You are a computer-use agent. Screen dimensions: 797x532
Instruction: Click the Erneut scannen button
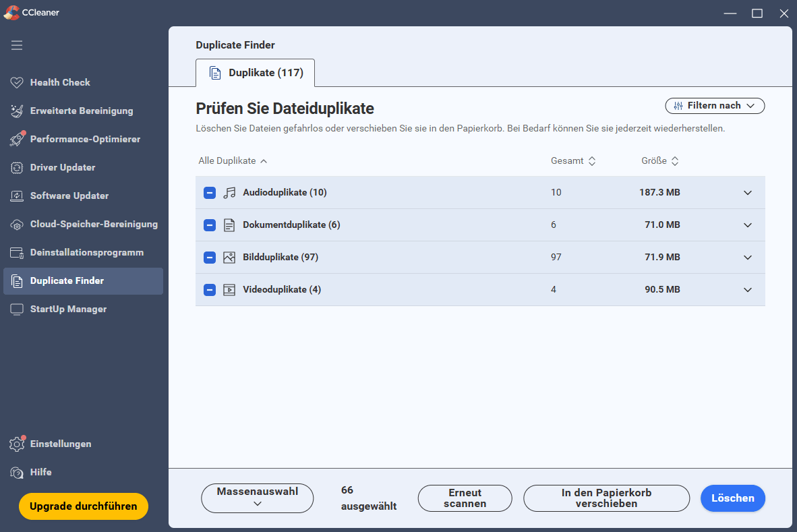pyautogui.click(x=465, y=498)
